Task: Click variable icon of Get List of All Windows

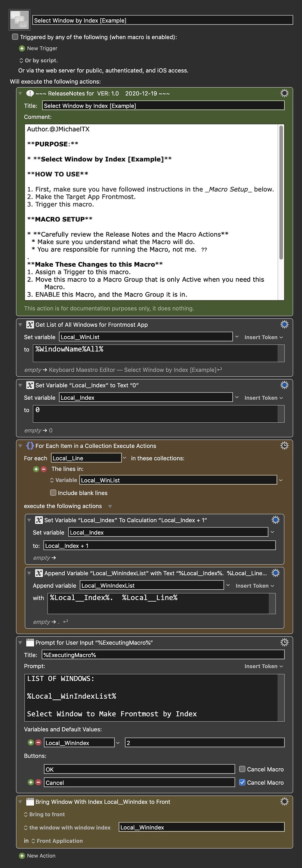Action: 30,324
